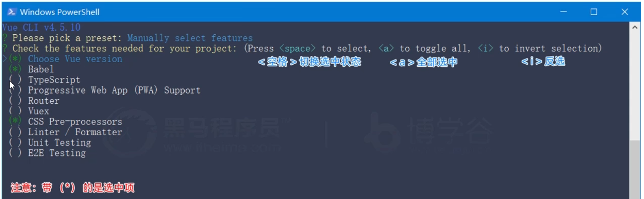Close the Windows PowerShell window
The height and width of the screenshot is (199, 644).
point(624,12)
